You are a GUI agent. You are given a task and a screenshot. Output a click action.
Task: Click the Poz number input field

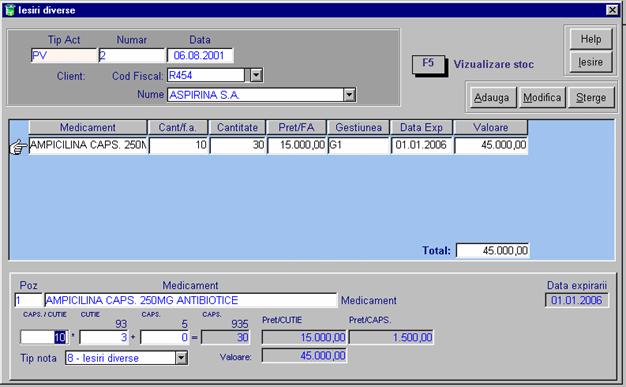point(28,300)
